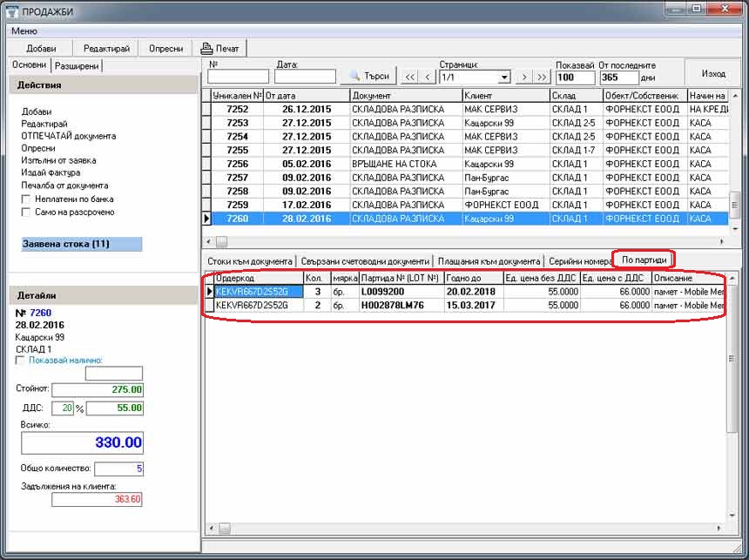This screenshot has width=749, height=560.
Task: Click the Всичко total field 330.00
Action: (82, 442)
